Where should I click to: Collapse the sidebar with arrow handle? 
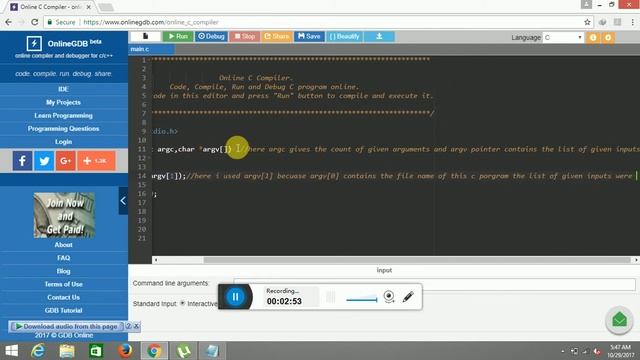tap(123, 200)
